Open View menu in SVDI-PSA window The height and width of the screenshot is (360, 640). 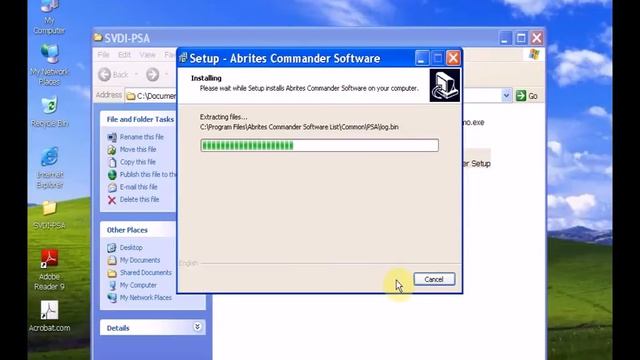147,55
